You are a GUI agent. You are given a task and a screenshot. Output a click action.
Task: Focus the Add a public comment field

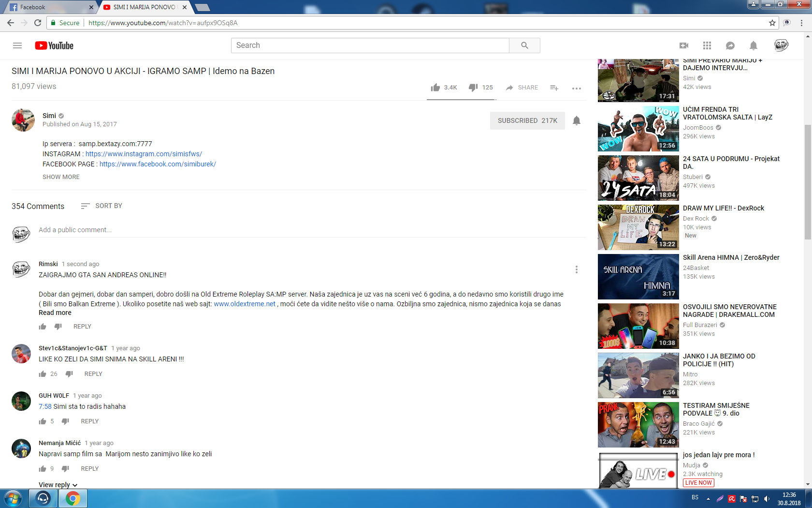(312, 230)
